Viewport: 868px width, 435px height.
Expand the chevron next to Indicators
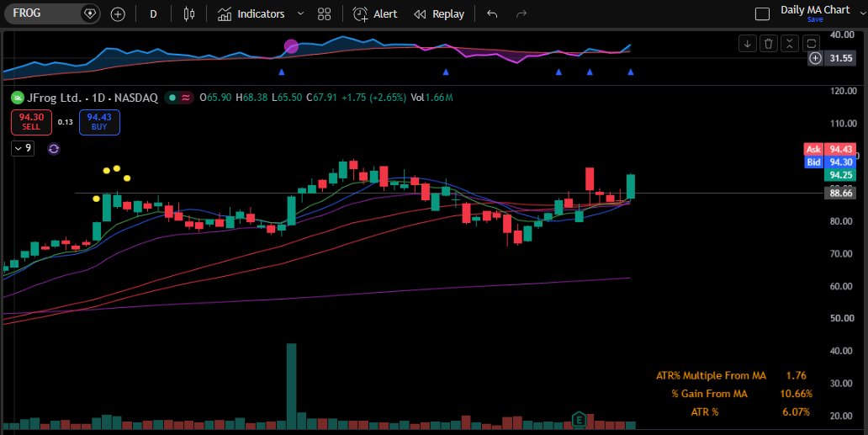pos(300,13)
